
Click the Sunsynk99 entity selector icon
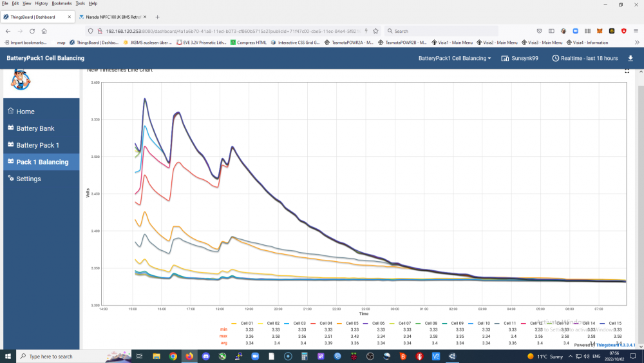click(x=505, y=59)
